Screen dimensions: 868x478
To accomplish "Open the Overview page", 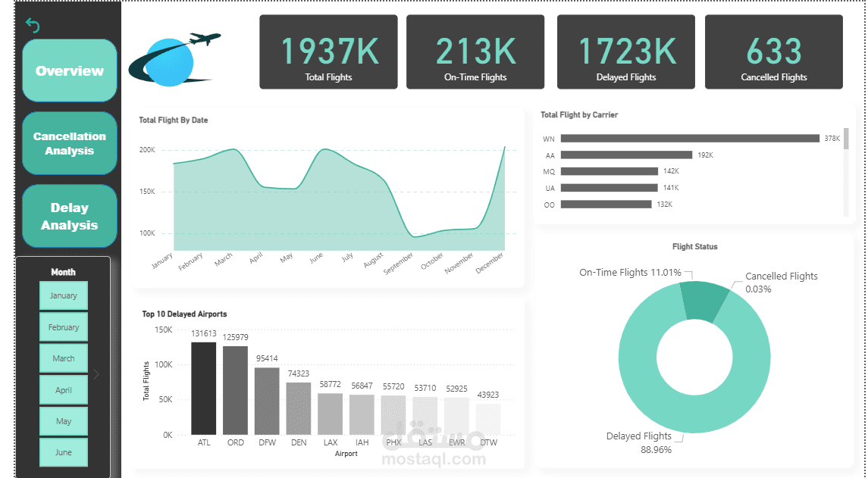I will coord(70,70).
